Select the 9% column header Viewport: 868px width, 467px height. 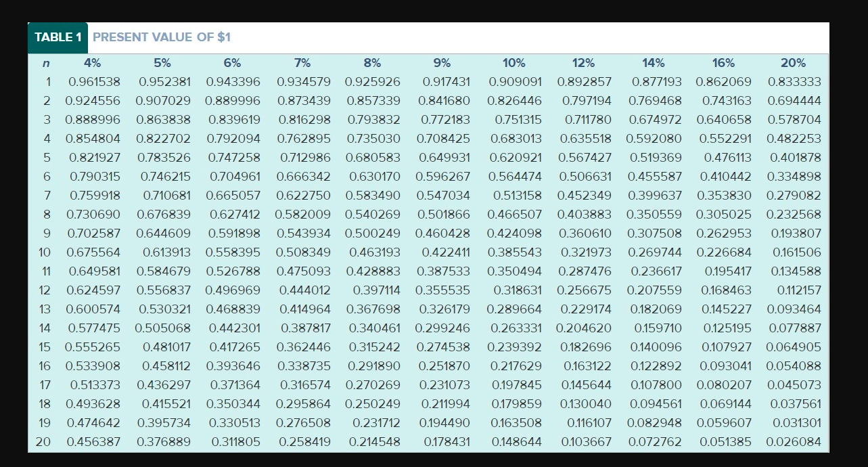coord(442,63)
